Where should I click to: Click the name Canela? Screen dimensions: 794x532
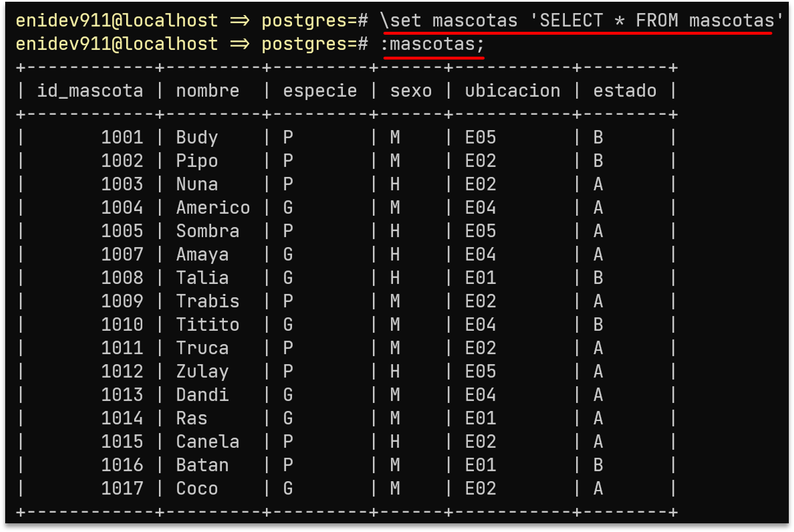[x=208, y=441]
